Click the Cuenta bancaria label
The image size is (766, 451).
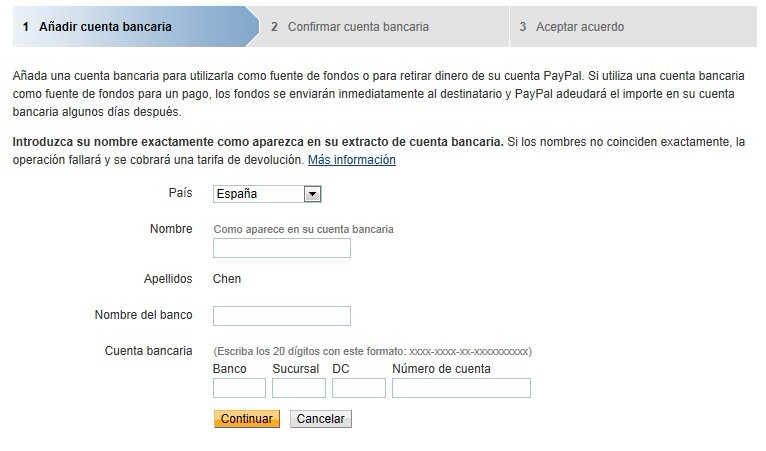point(148,351)
